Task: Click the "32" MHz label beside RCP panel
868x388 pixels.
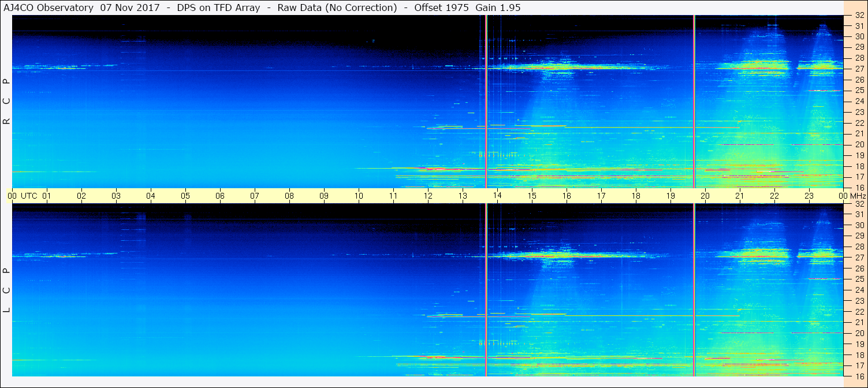Action: click(859, 16)
